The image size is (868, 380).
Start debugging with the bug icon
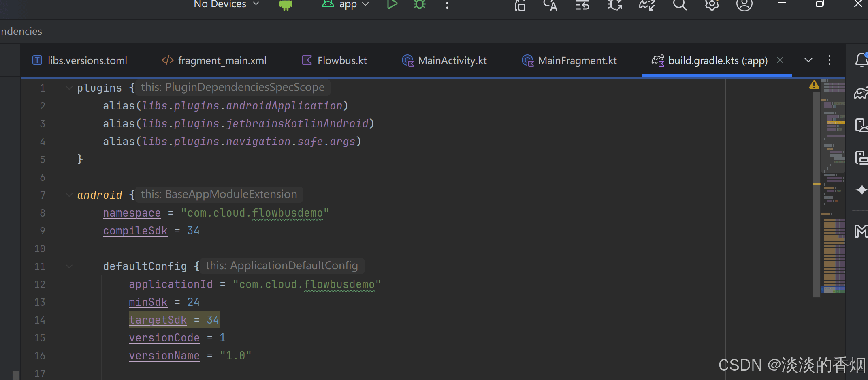point(420,4)
